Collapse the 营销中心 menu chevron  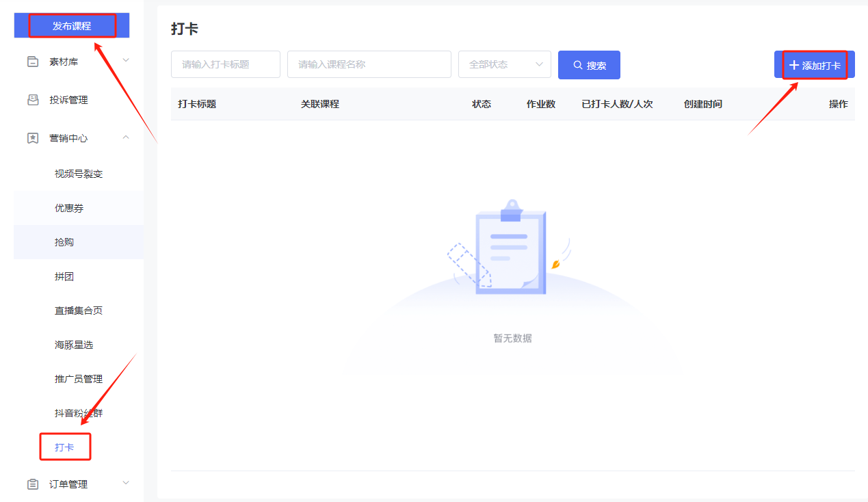(126, 137)
